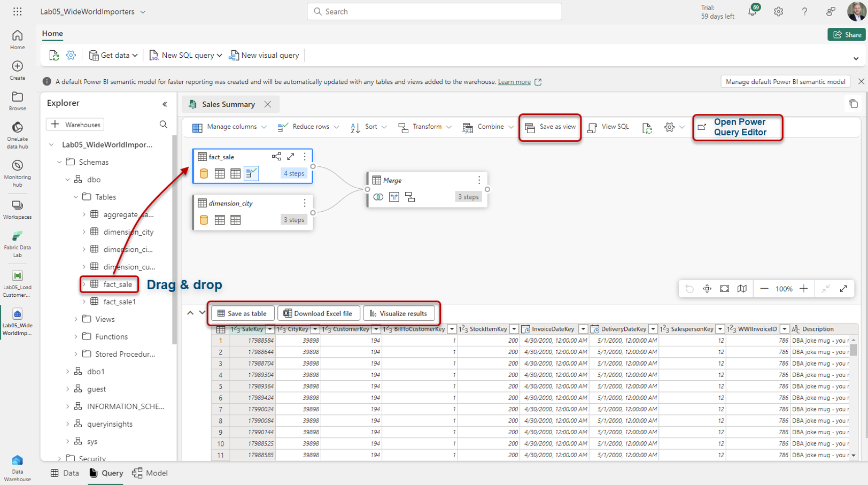The height and width of the screenshot is (485, 868).
Task: Open the New SQL query dropdown
Action: click(x=185, y=55)
